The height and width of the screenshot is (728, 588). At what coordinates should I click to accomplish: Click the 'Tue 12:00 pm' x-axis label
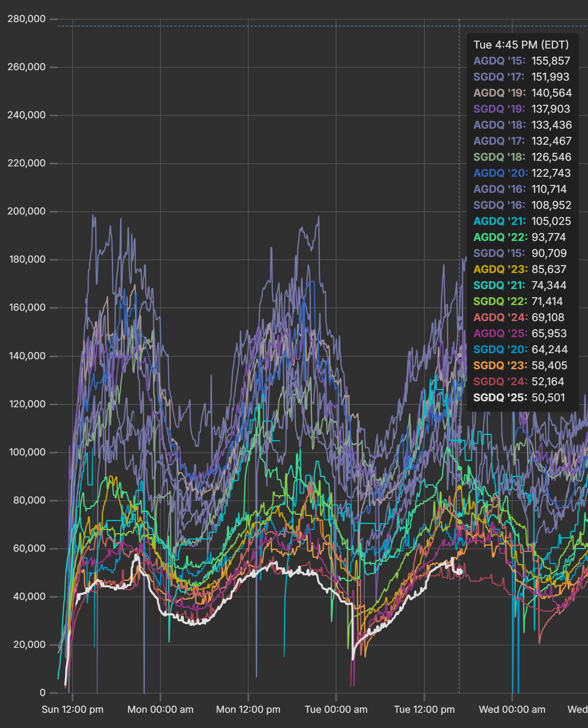pyautogui.click(x=424, y=709)
